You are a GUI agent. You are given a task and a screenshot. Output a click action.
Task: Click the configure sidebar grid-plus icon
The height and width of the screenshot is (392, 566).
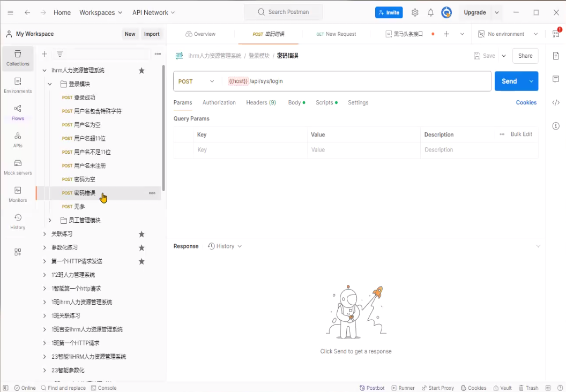coord(18,252)
